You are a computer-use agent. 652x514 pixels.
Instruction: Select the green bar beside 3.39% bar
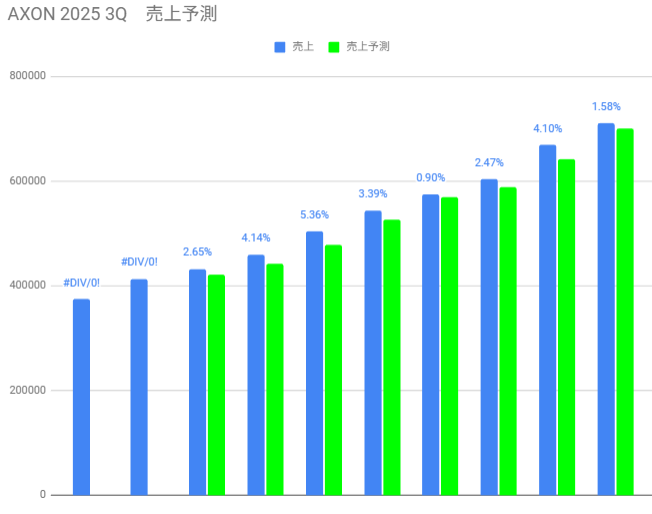pyautogui.click(x=392, y=358)
